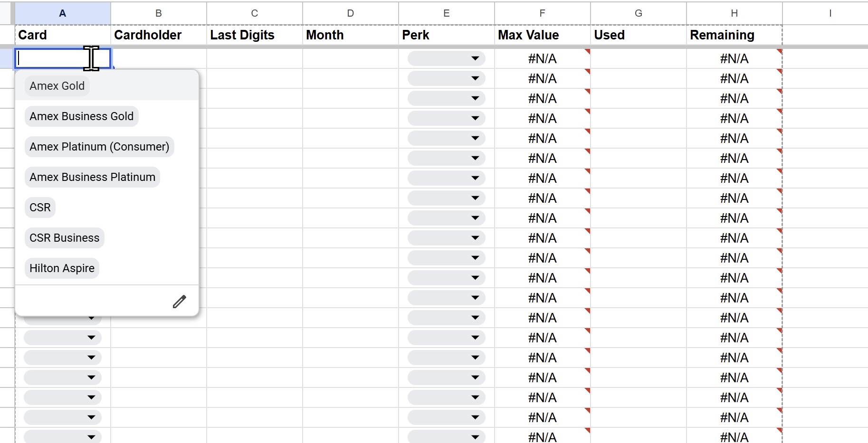
Task: Pick CSR Business from the list
Action: tap(64, 238)
